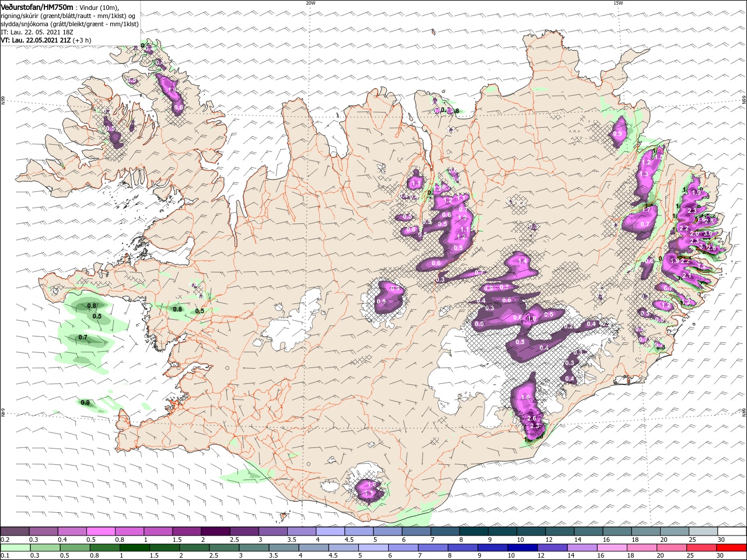The image size is (747, 560).
Task: Click the 20W longitude label at top
Action: [x=310, y=3]
